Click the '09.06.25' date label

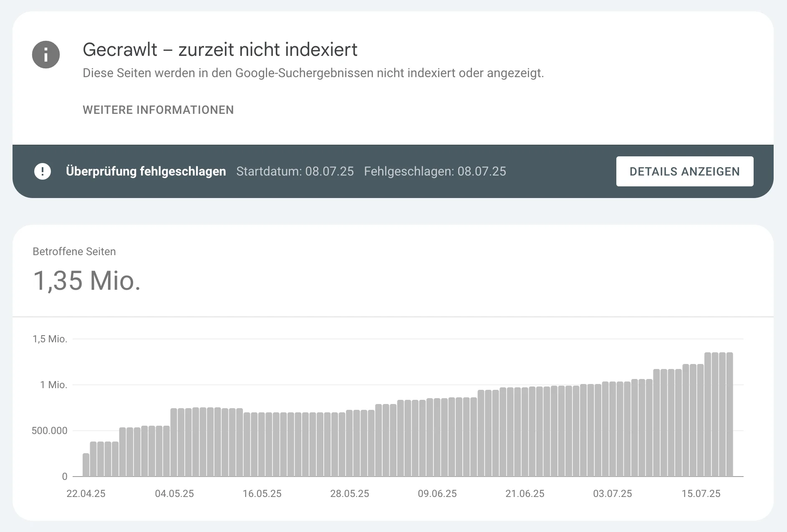[437, 494]
